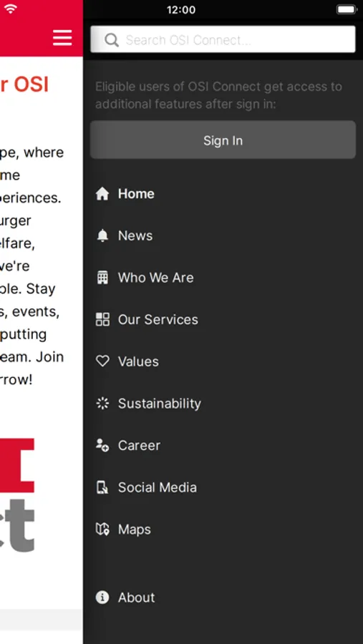Open the Career menu item
363x644 pixels.
139,445
